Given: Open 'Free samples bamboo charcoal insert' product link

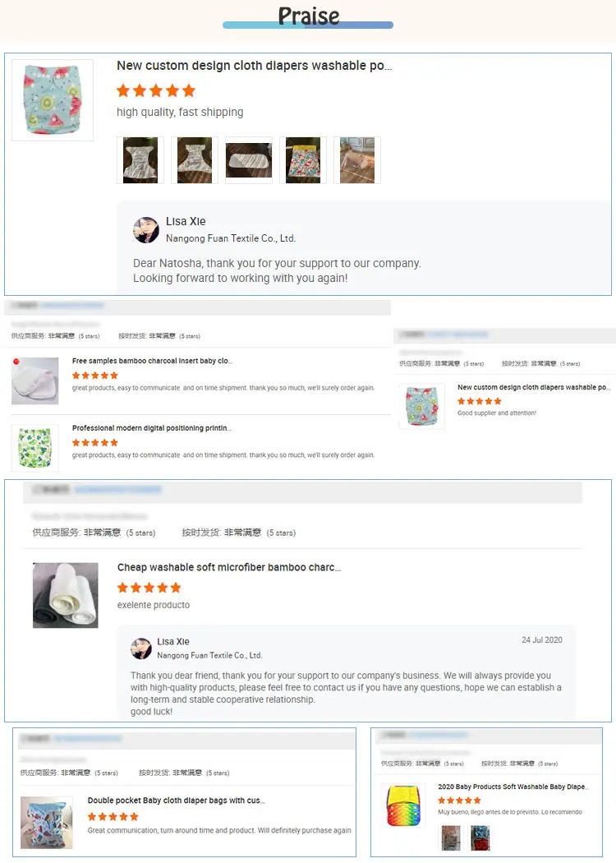Looking at the screenshot, I should (x=152, y=361).
